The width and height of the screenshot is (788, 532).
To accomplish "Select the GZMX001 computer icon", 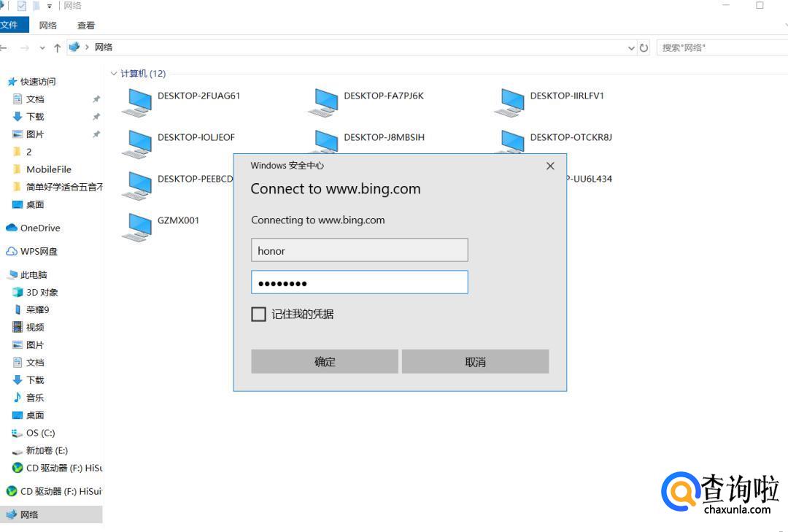I will (137, 227).
